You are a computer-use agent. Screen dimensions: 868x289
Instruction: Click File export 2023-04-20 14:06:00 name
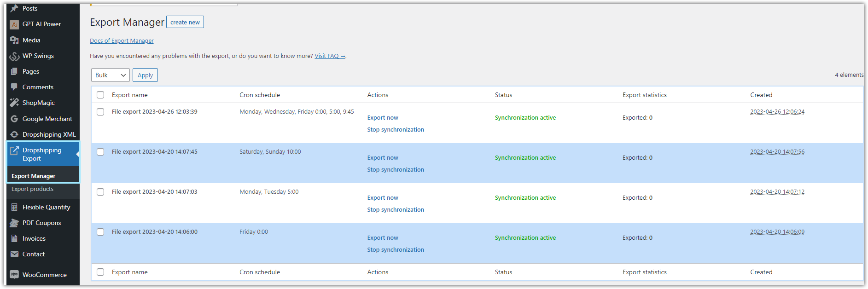tap(155, 232)
